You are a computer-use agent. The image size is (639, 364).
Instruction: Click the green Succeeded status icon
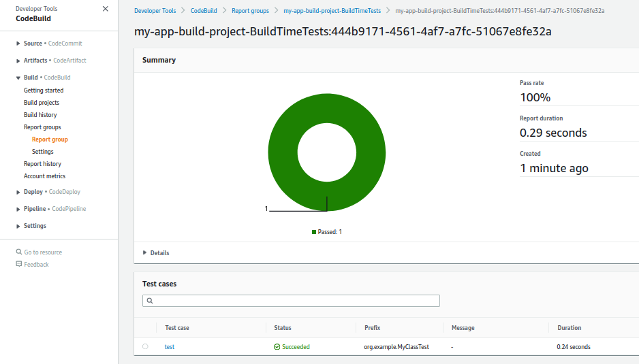[x=277, y=347]
